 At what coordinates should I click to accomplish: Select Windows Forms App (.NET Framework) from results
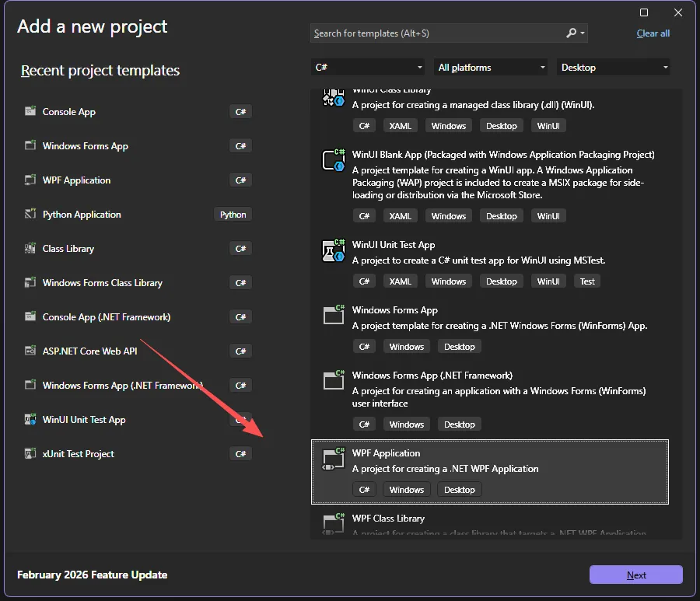(432, 376)
